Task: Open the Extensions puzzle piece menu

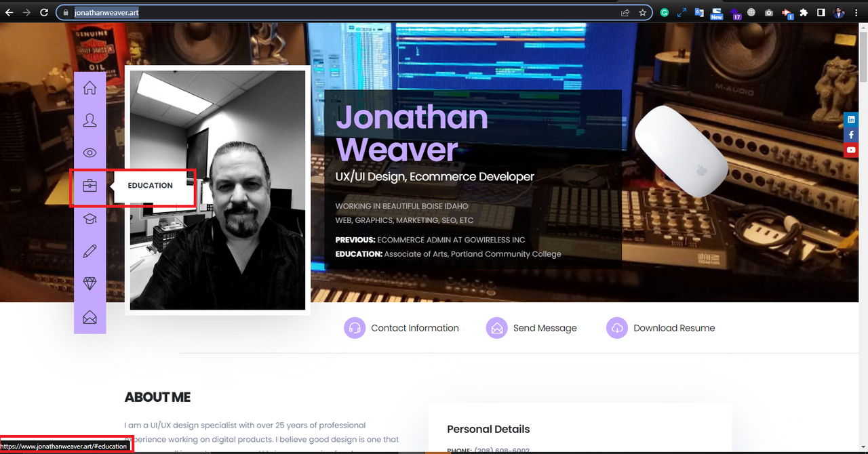Action: click(x=804, y=12)
